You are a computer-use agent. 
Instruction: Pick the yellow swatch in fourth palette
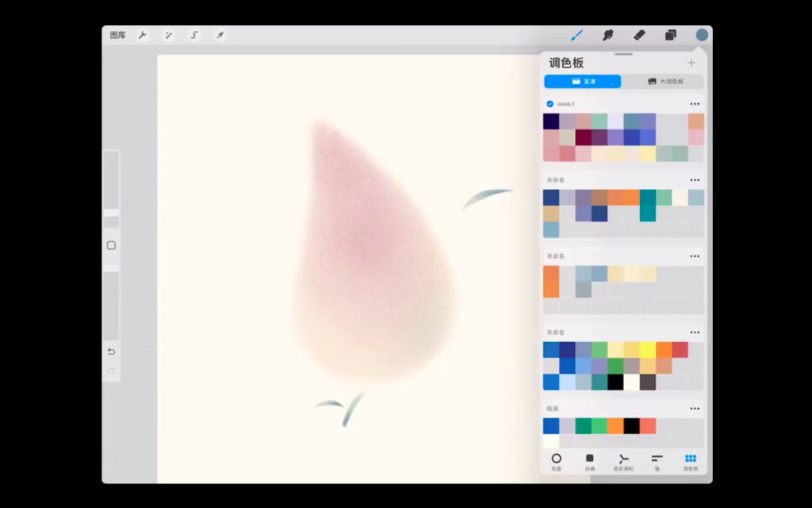pyautogui.click(x=647, y=350)
